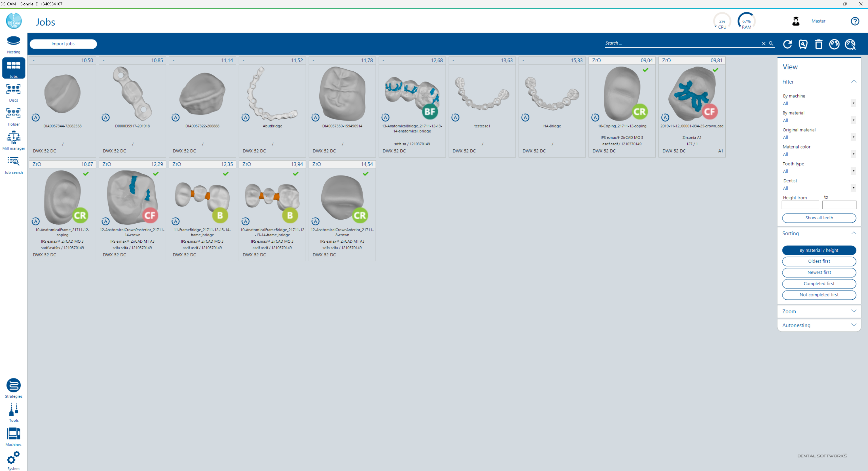
Task: Click the Import jobs button
Action: 63,44
